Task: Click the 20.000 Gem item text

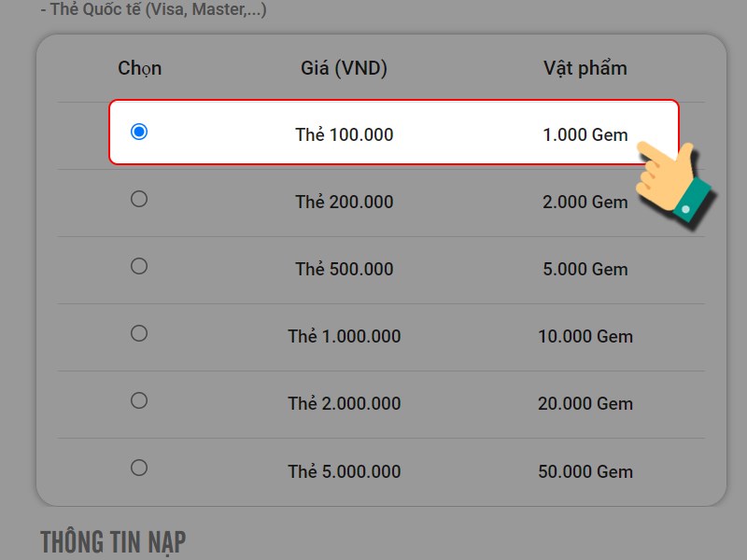Action: [x=585, y=403]
